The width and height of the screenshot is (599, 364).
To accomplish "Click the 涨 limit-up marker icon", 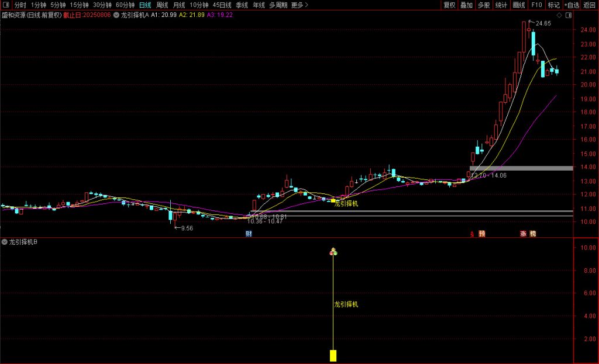I will point(523,234).
